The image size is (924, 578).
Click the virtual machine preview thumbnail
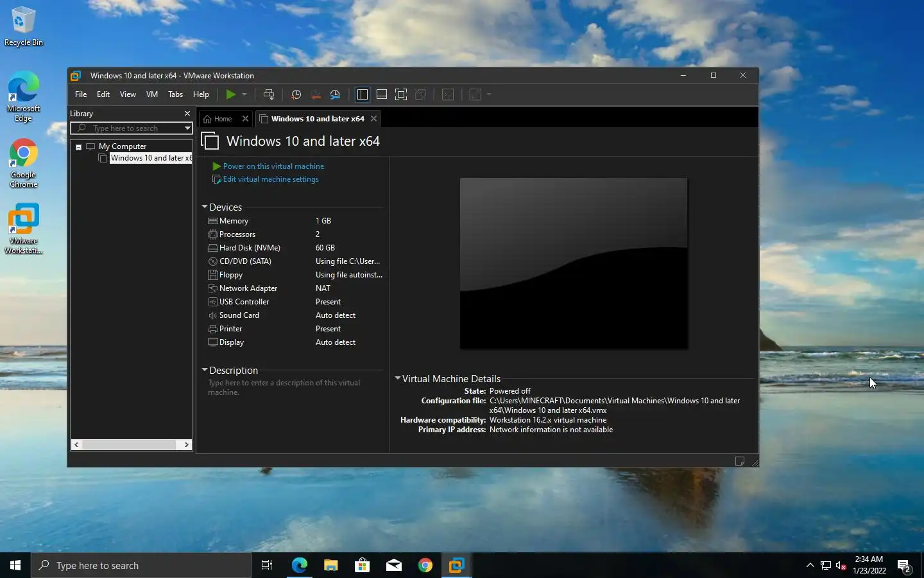pyautogui.click(x=574, y=263)
